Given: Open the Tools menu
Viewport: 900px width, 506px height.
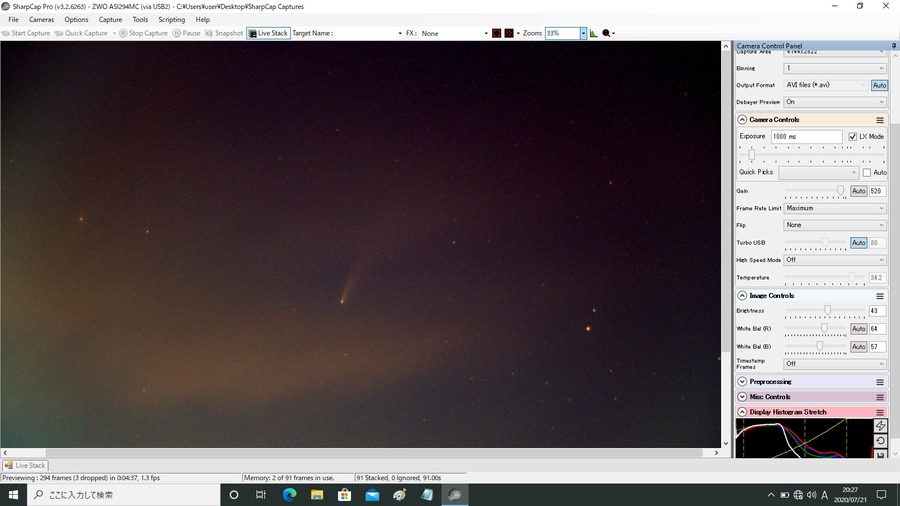Looking at the screenshot, I should (140, 20).
